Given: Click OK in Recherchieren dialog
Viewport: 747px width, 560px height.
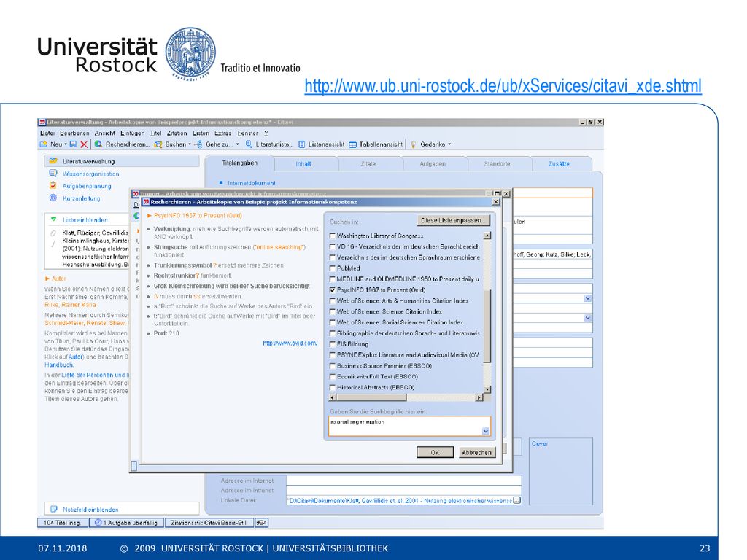Looking at the screenshot, I should [x=435, y=452].
